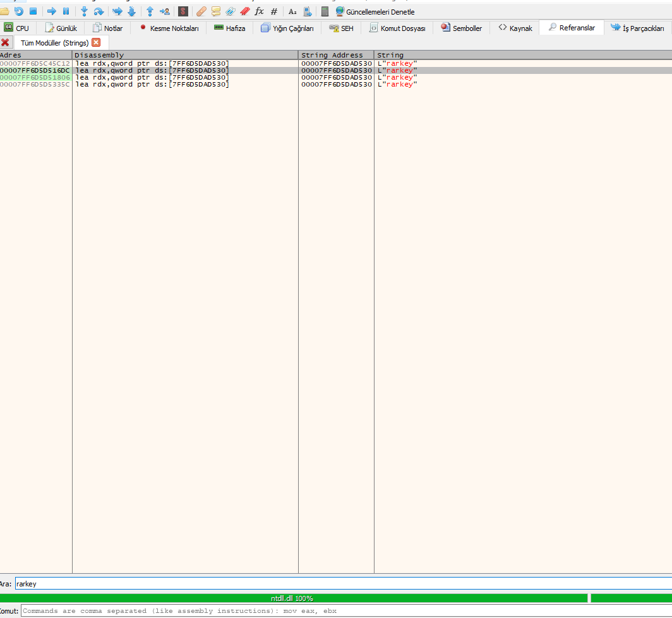
Task: Select the Referanslar tab
Action: point(572,27)
